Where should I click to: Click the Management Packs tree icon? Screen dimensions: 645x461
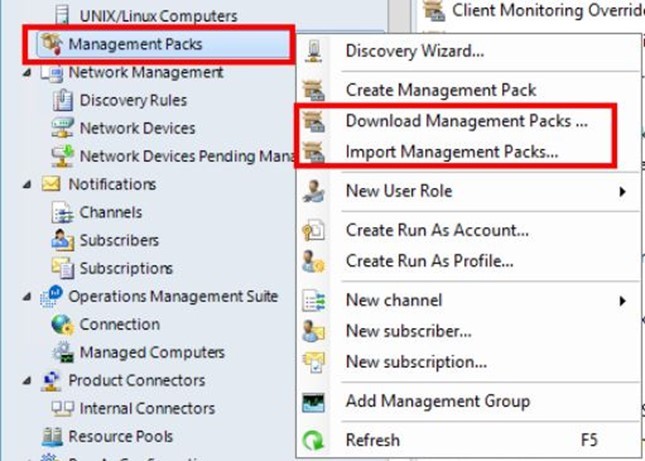[x=51, y=44]
